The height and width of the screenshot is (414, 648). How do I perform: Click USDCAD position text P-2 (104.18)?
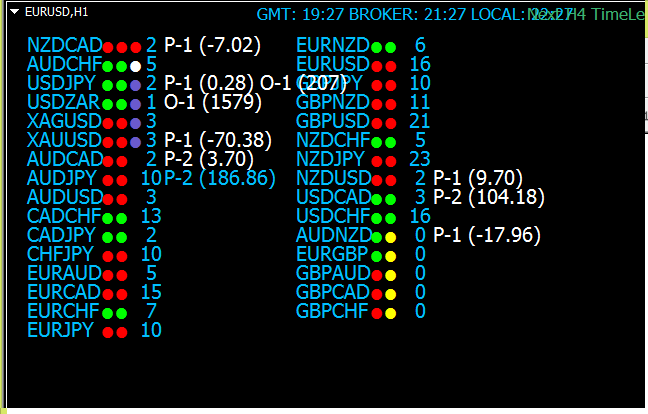point(489,197)
